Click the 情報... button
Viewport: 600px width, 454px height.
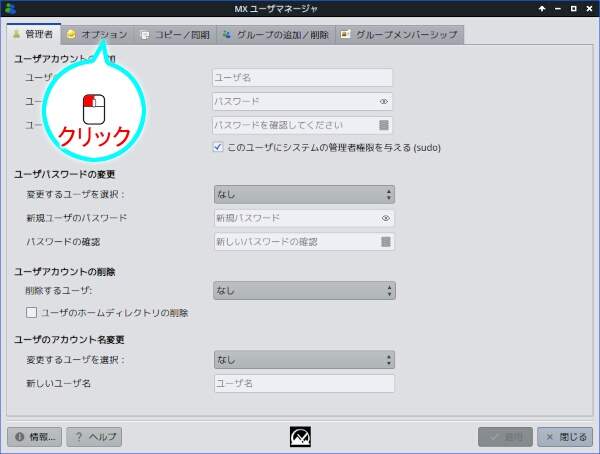[x=35, y=437]
